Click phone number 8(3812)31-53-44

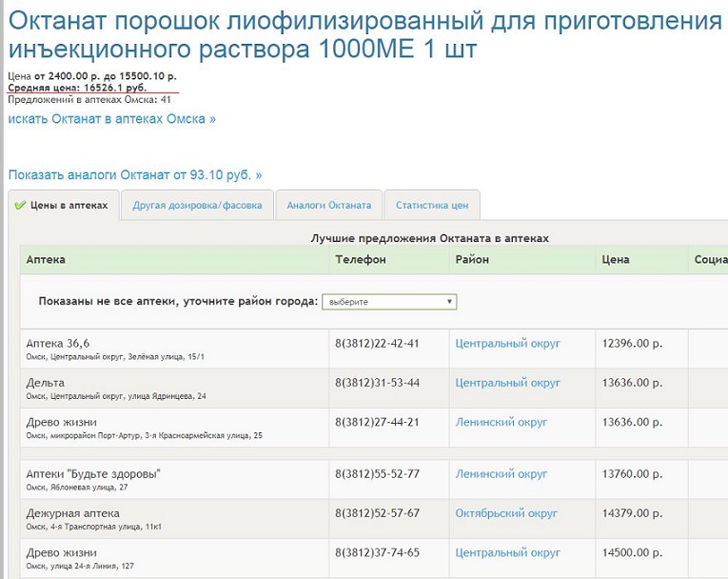coord(377,383)
